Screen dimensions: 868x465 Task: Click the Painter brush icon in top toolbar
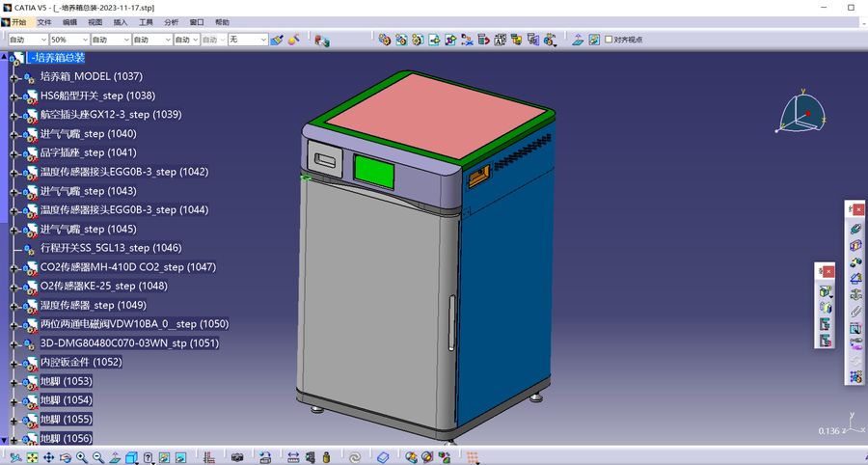pos(277,40)
